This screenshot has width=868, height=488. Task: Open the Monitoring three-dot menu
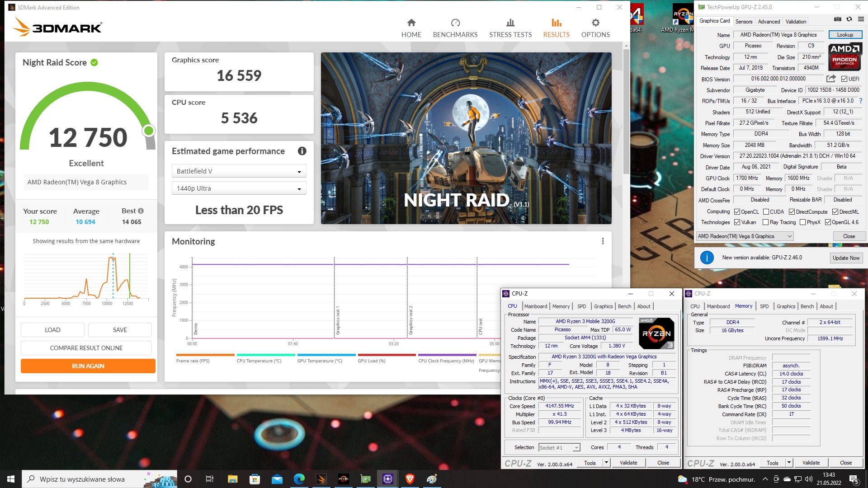click(603, 241)
